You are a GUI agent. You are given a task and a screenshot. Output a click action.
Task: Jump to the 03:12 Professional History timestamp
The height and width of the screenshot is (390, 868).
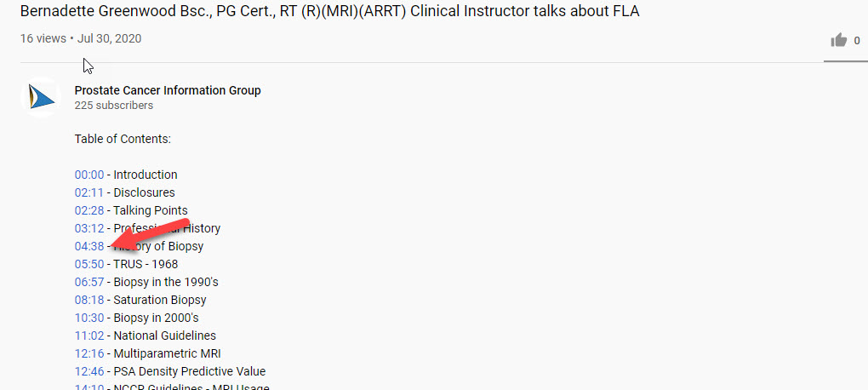pyautogui.click(x=89, y=228)
